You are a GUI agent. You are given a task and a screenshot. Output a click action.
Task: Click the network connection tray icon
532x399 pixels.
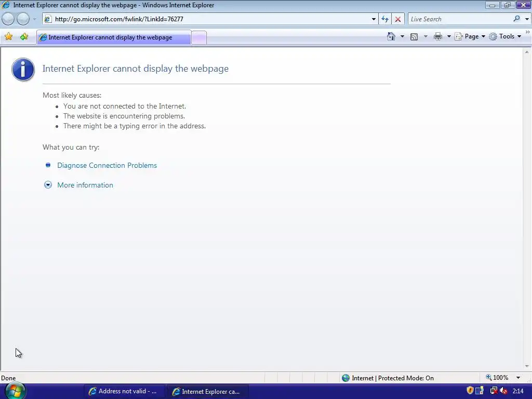tap(494, 391)
